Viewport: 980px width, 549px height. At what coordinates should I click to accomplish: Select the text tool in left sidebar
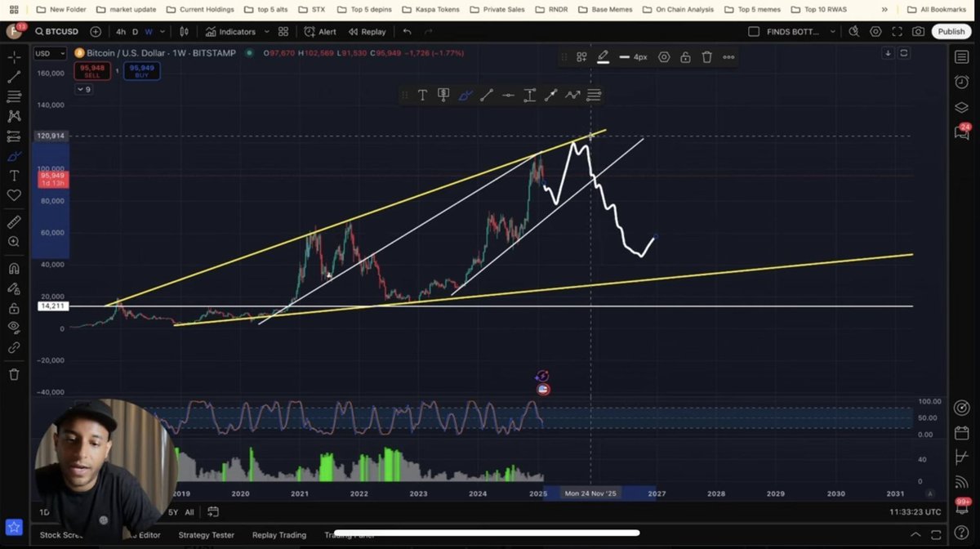[14, 176]
